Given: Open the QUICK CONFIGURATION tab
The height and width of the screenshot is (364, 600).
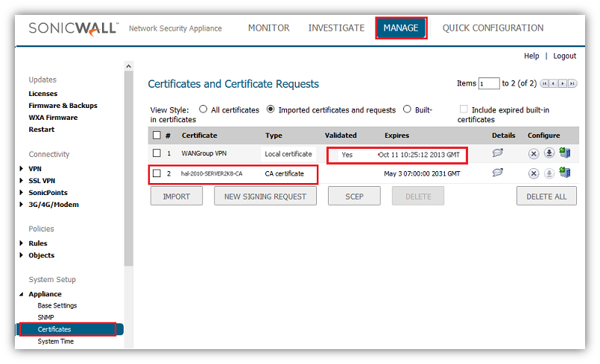Looking at the screenshot, I should pyautogui.click(x=493, y=28).
